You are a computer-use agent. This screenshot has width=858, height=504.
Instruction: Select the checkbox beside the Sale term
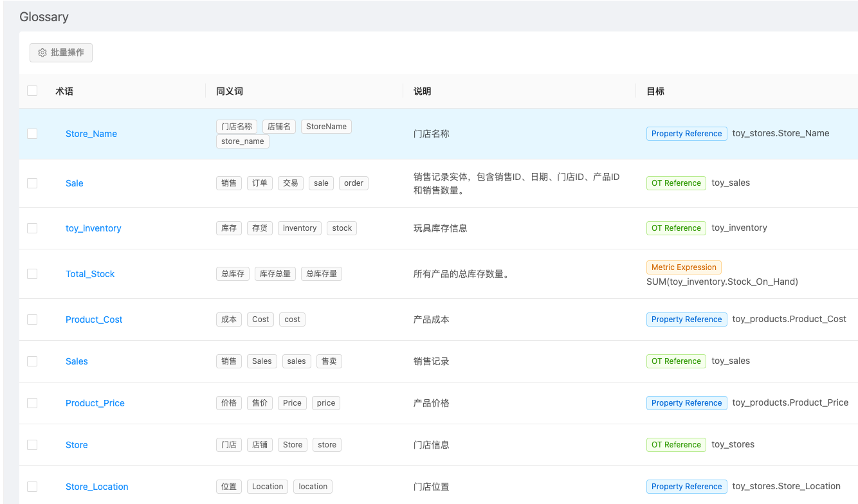(32, 183)
